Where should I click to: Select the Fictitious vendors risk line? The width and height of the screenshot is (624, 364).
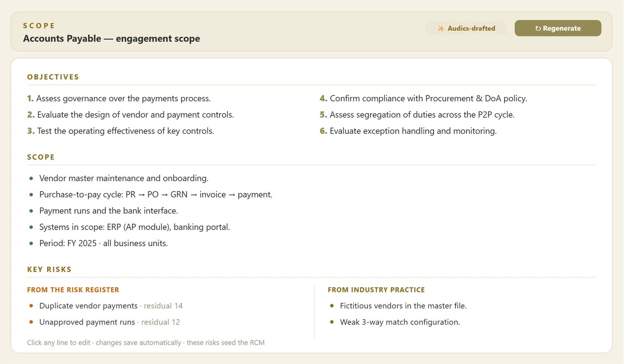(x=403, y=306)
